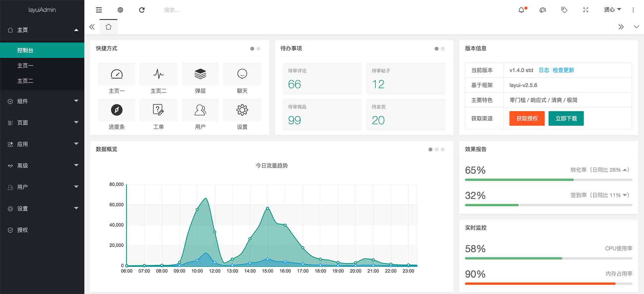Image resolution: width=644 pixels, height=294 pixels.
Task: Click the 立即下载 button
Action: click(x=566, y=119)
